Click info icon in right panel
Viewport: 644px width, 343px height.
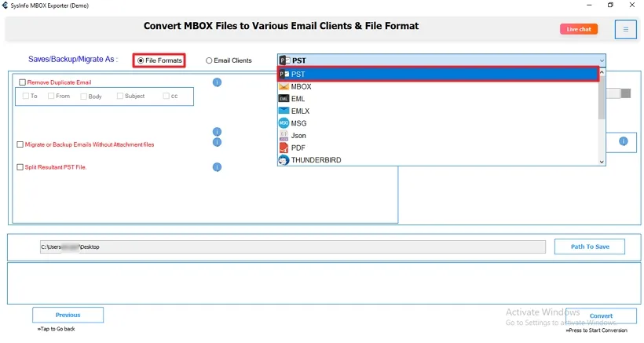(x=623, y=141)
